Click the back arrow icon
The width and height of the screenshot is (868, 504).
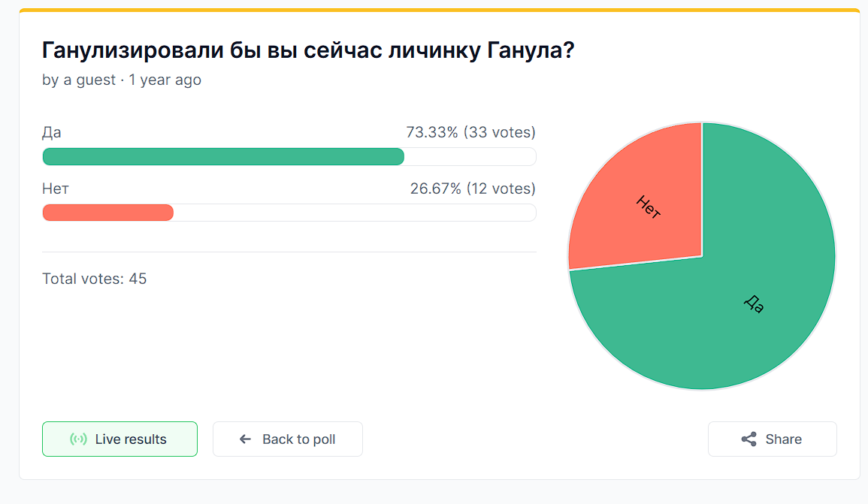point(245,439)
